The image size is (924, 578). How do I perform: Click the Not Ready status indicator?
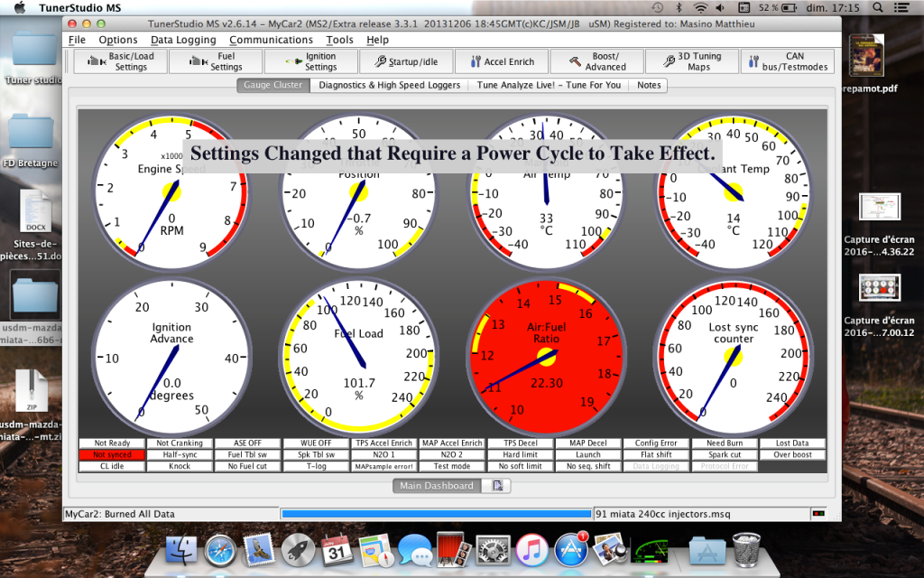click(112, 443)
